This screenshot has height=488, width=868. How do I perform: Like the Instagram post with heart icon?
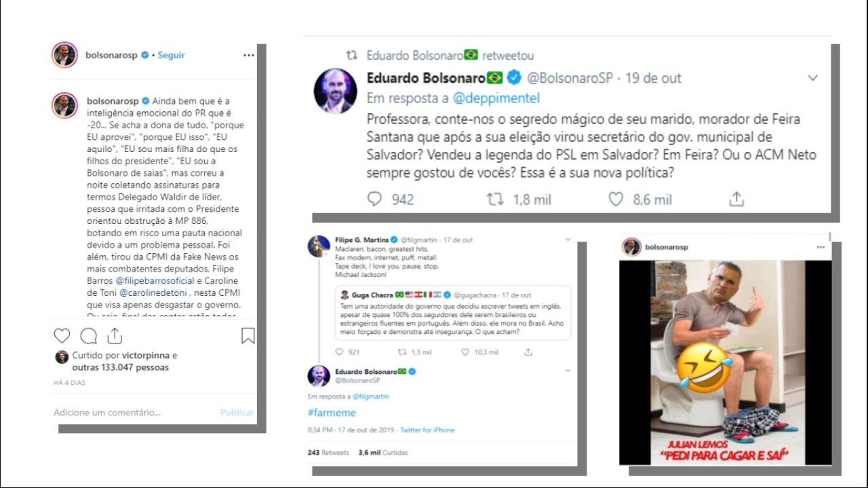click(62, 336)
